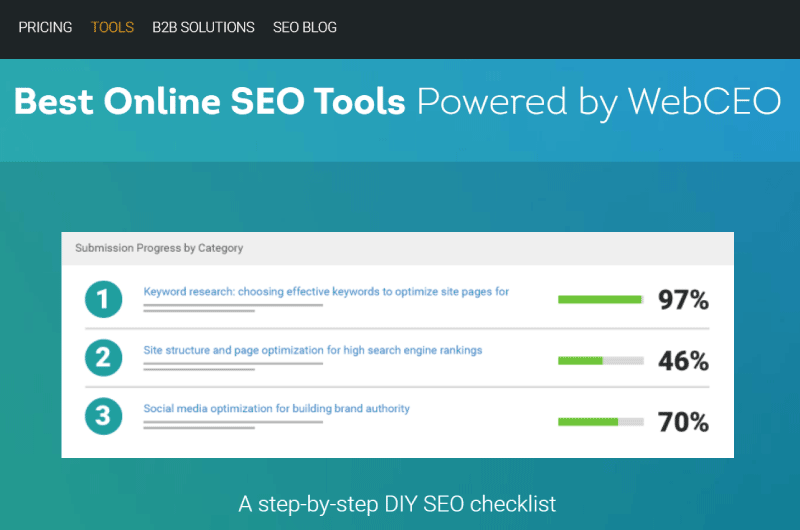Click the 70% progress bar
Screen dimensions: 800x530
point(601,422)
